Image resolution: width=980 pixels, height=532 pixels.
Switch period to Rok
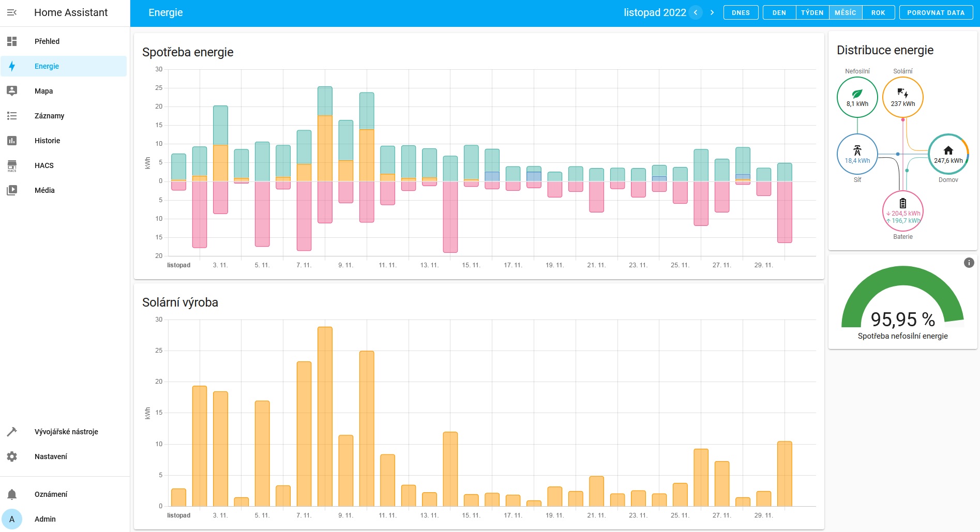tap(878, 12)
